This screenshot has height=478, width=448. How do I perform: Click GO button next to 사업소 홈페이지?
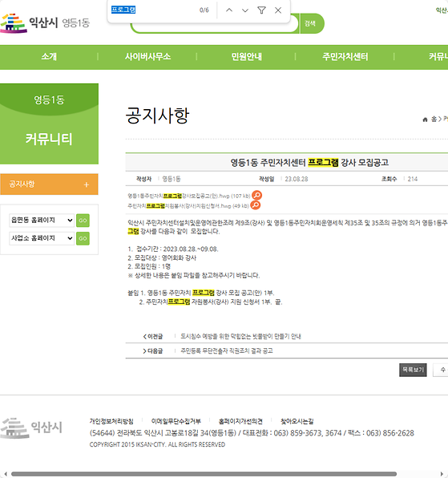point(83,238)
